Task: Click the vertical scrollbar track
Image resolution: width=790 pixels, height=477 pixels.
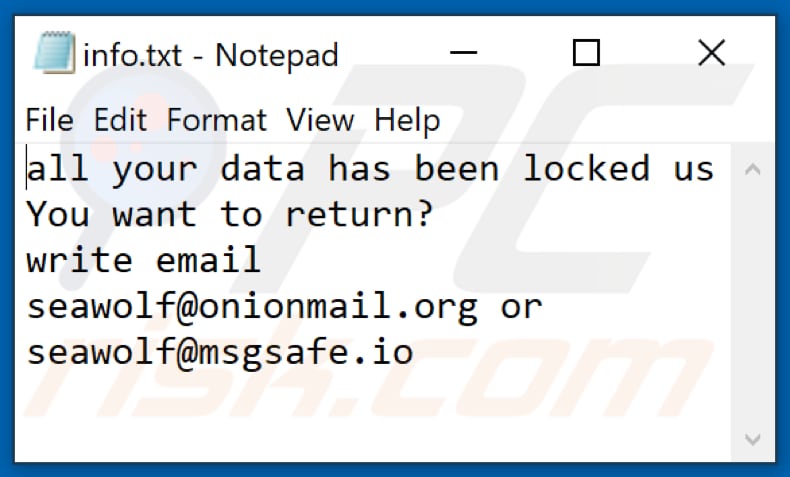Action: 753,300
